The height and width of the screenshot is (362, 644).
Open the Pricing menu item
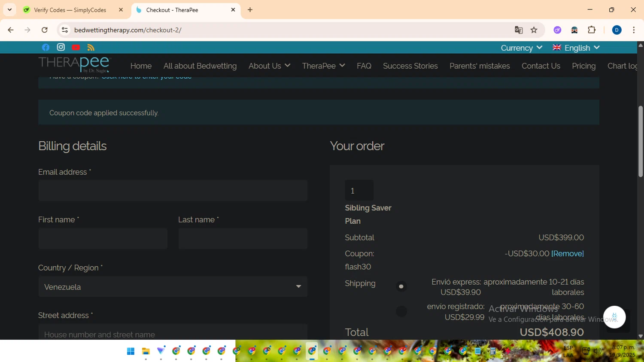[x=583, y=66]
